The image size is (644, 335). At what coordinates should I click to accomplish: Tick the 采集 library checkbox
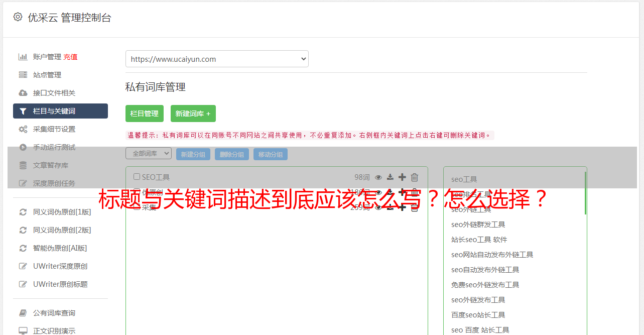click(137, 207)
